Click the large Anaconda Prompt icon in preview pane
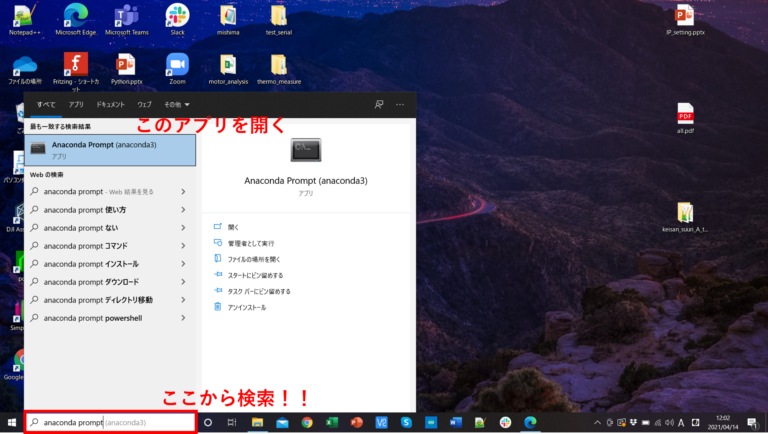Image resolution: width=768 pixels, height=434 pixels. pos(306,150)
